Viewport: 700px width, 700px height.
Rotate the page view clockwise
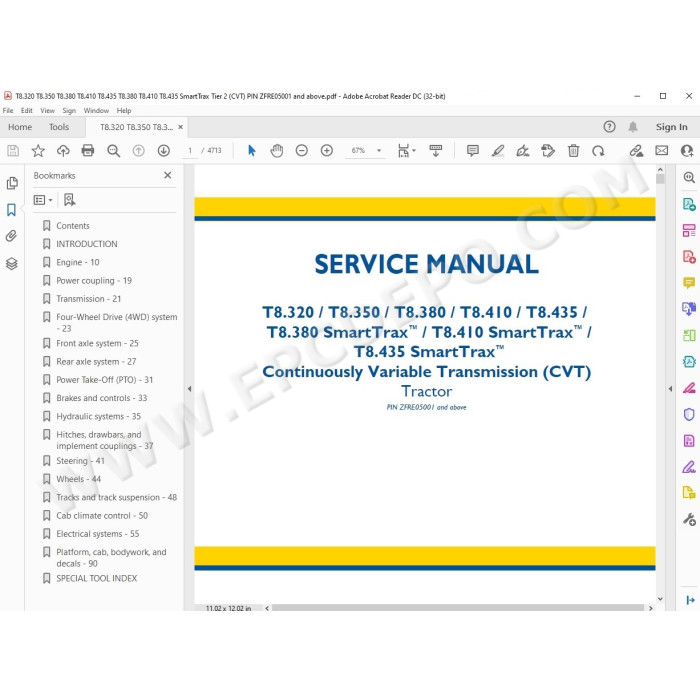[x=598, y=151]
